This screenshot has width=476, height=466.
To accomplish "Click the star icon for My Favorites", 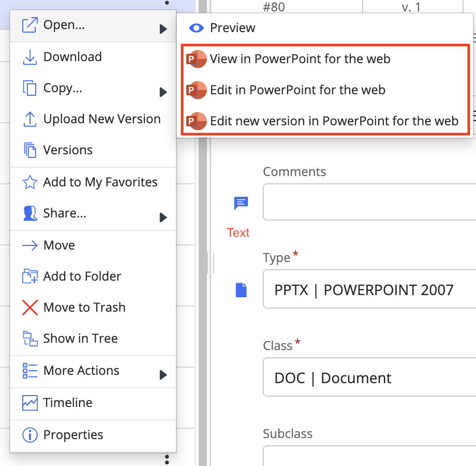I will click(x=30, y=183).
